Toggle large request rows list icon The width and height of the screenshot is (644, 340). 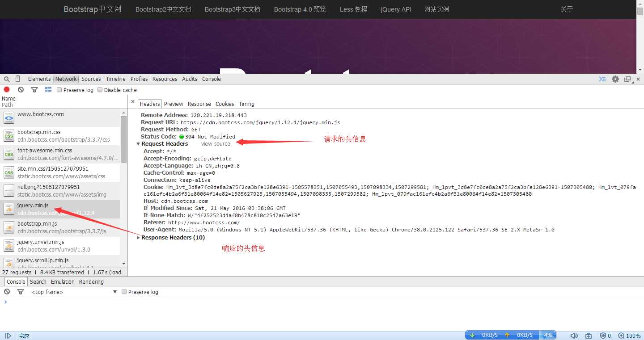48,90
